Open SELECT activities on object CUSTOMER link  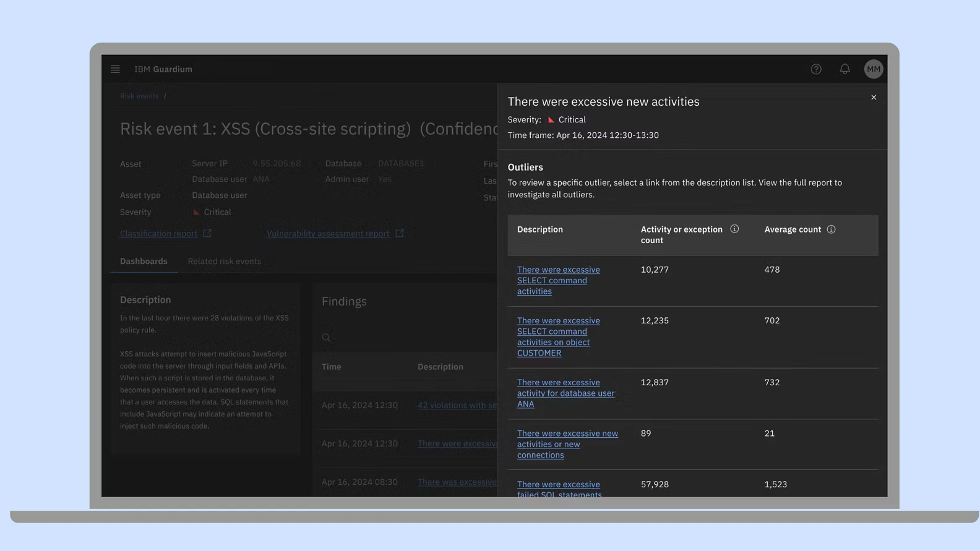[558, 336]
